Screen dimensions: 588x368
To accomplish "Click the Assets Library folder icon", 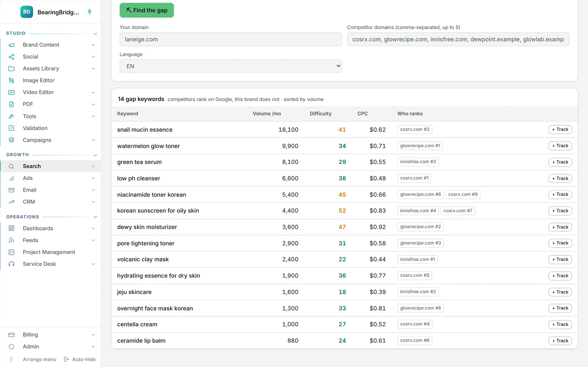I will [11, 69].
